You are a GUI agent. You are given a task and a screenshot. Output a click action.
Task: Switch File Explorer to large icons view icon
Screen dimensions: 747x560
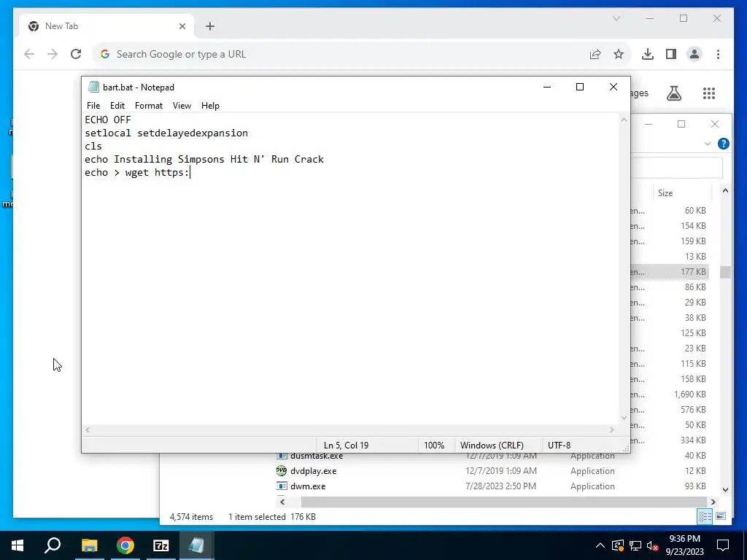tap(721, 516)
